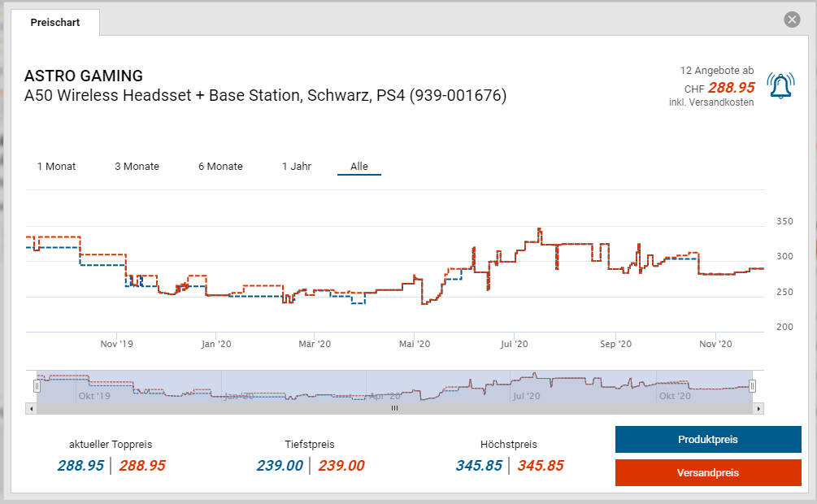Show the 1 Jahr price history
This screenshot has width=817, height=504.
pyautogui.click(x=296, y=167)
